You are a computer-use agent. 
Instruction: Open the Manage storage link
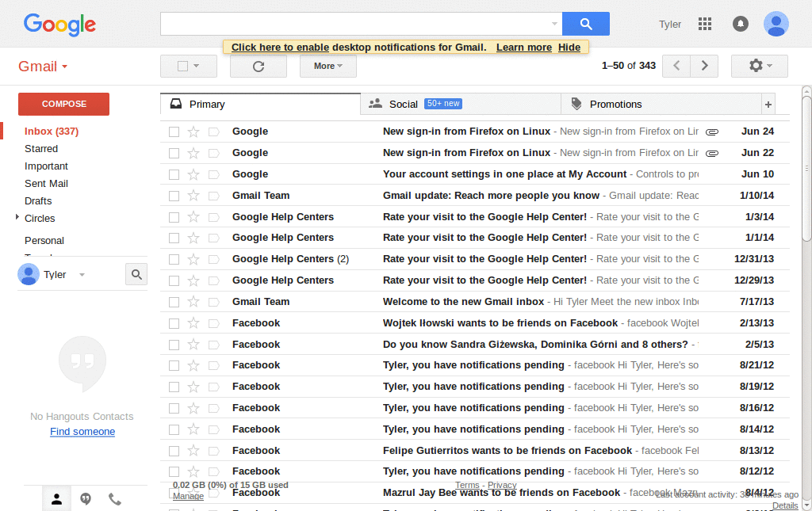[188, 496]
